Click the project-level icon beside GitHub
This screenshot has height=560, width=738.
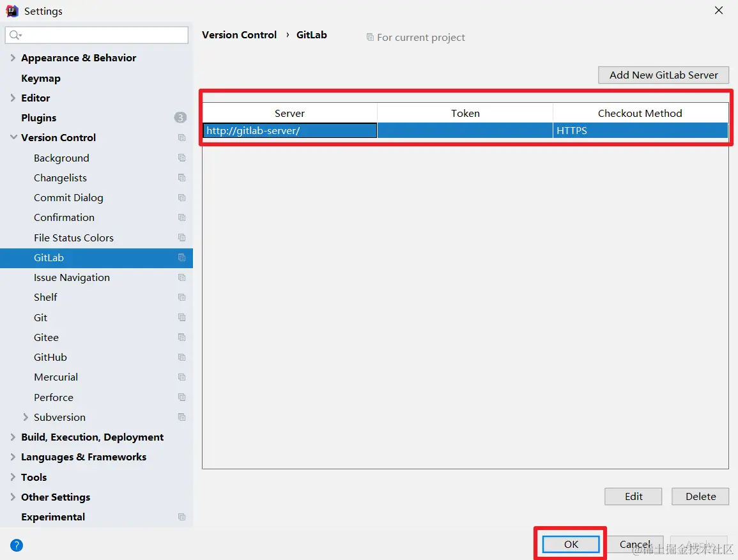coord(181,358)
